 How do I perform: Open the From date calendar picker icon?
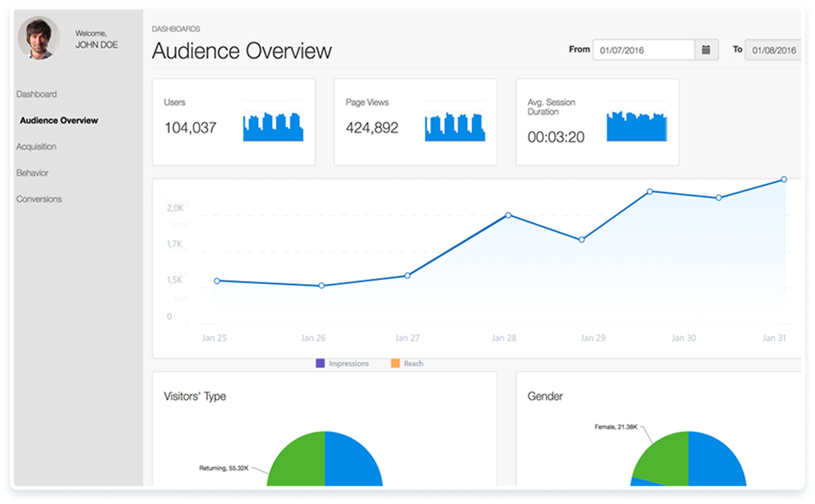coord(706,50)
